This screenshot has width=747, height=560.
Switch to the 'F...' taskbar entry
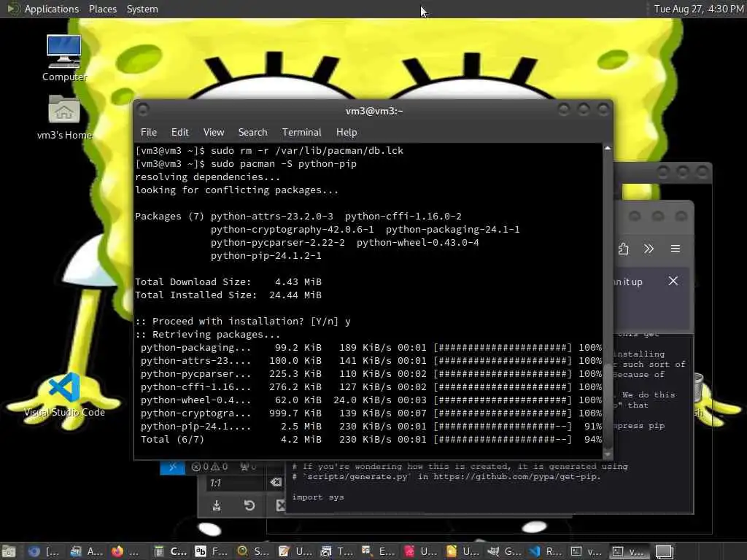[211, 551]
